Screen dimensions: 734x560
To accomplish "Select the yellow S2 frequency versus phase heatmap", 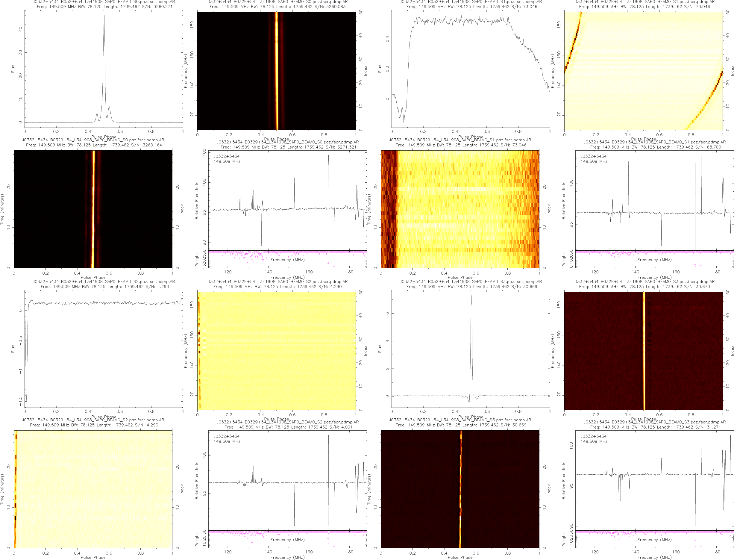I will [276, 351].
